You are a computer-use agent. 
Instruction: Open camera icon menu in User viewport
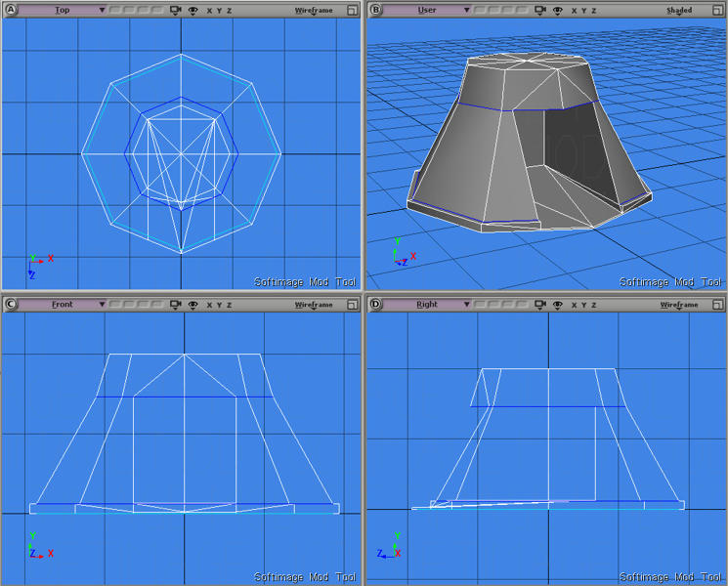pos(540,10)
